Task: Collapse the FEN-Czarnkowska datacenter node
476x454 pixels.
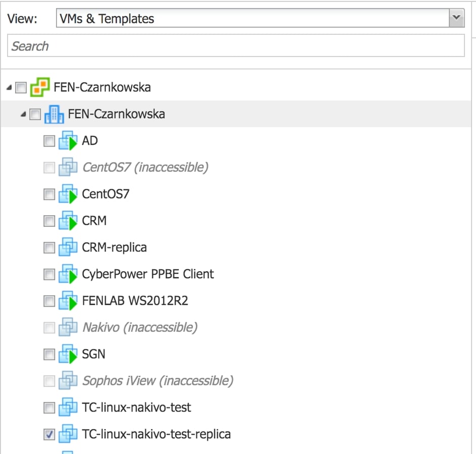Action: (23, 115)
